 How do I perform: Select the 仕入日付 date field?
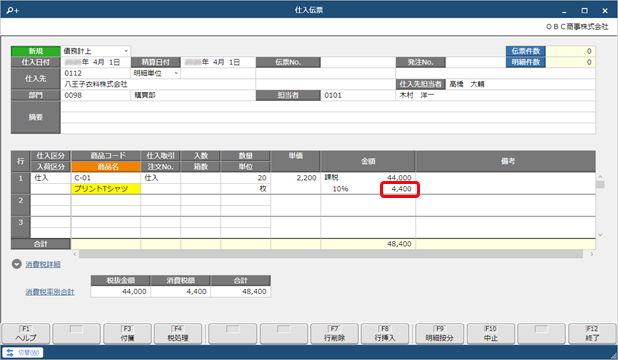pyautogui.click(x=95, y=62)
